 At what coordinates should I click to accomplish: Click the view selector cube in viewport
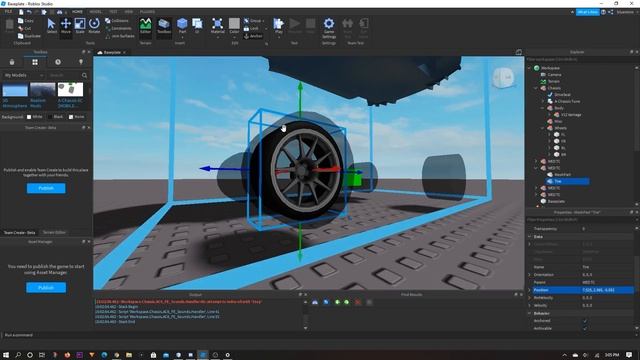click(503, 77)
